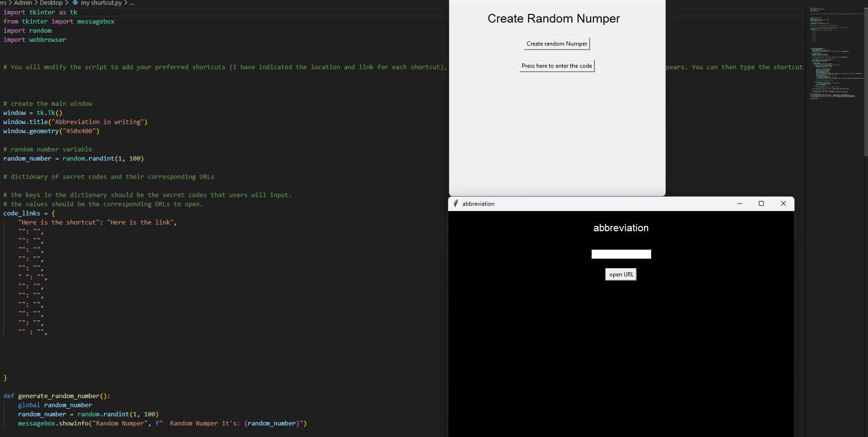
Task: Click the "Here is the shortcut" dictionary entry
Action: (98, 223)
